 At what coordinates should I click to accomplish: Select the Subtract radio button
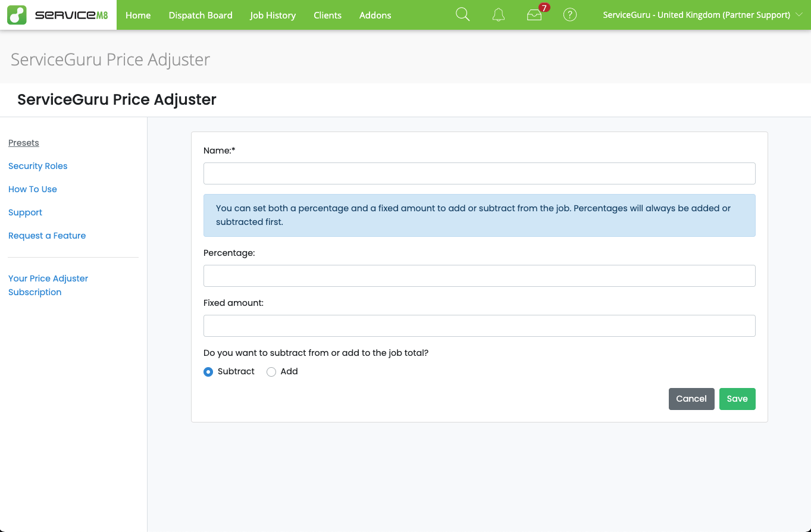point(208,372)
